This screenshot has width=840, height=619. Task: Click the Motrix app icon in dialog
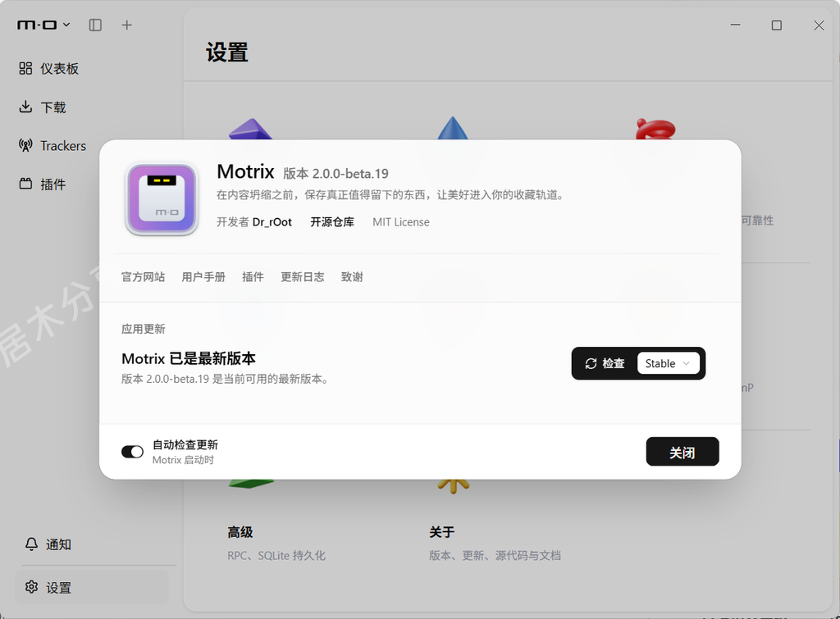tap(162, 199)
